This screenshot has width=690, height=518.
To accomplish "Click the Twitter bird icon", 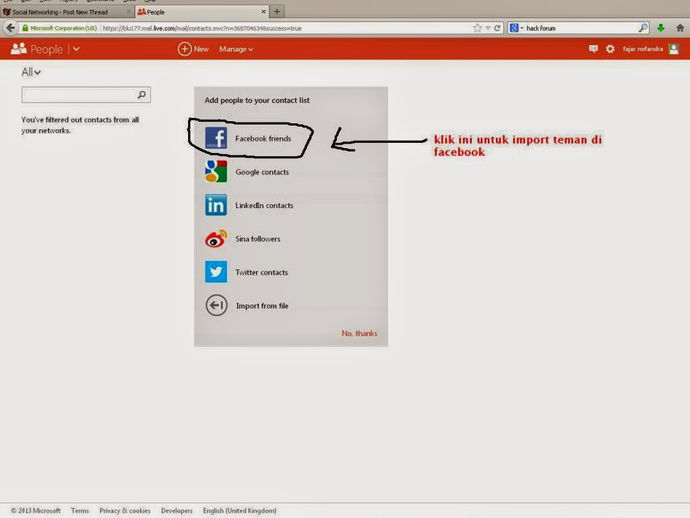I will point(216,272).
